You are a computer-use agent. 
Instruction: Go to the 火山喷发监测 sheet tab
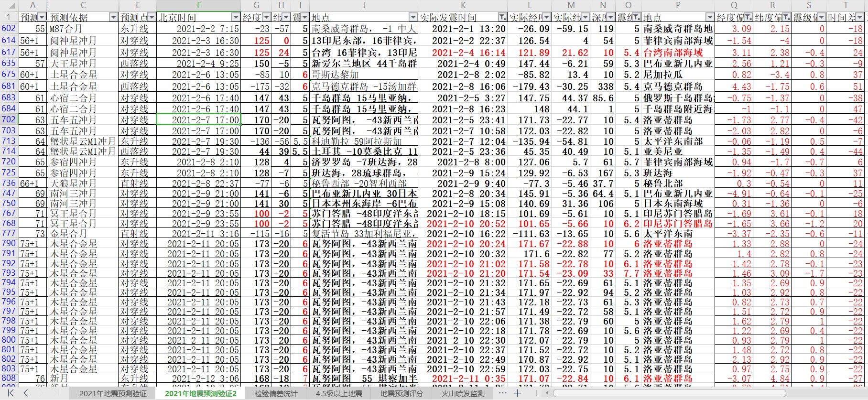pos(463,393)
